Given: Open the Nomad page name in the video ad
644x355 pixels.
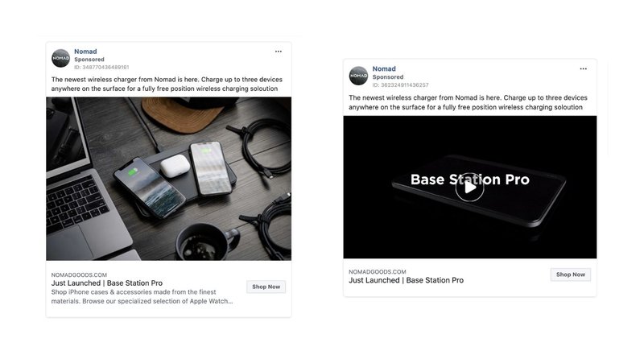Looking at the screenshot, I should tap(384, 69).
